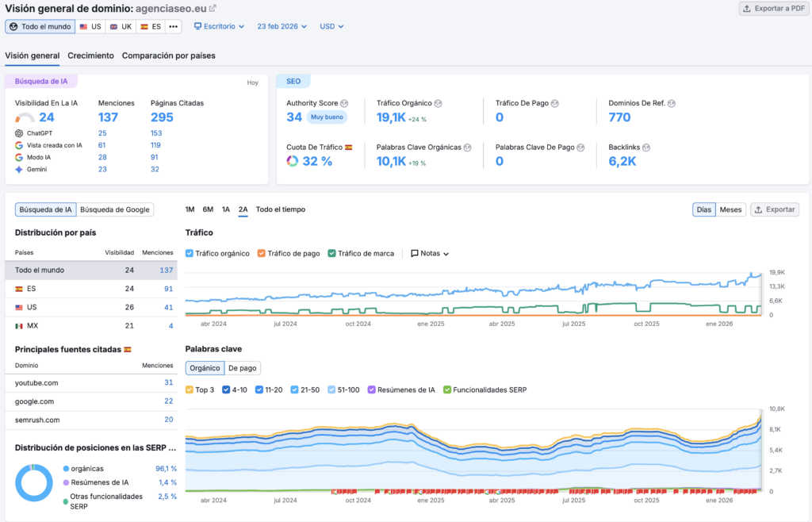Screen dimensions: 812x522
Task: Open the Escritorio device dropdown
Action: [x=219, y=26]
